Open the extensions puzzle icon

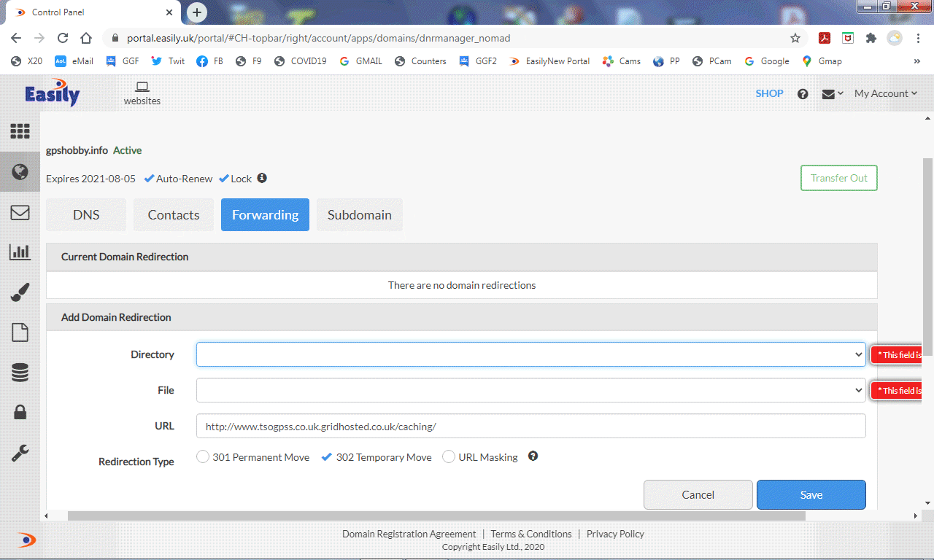tap(871, 38)
